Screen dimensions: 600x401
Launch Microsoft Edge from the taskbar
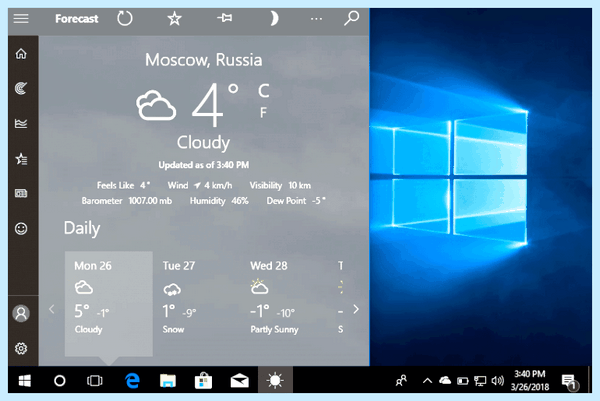(132, 381)
